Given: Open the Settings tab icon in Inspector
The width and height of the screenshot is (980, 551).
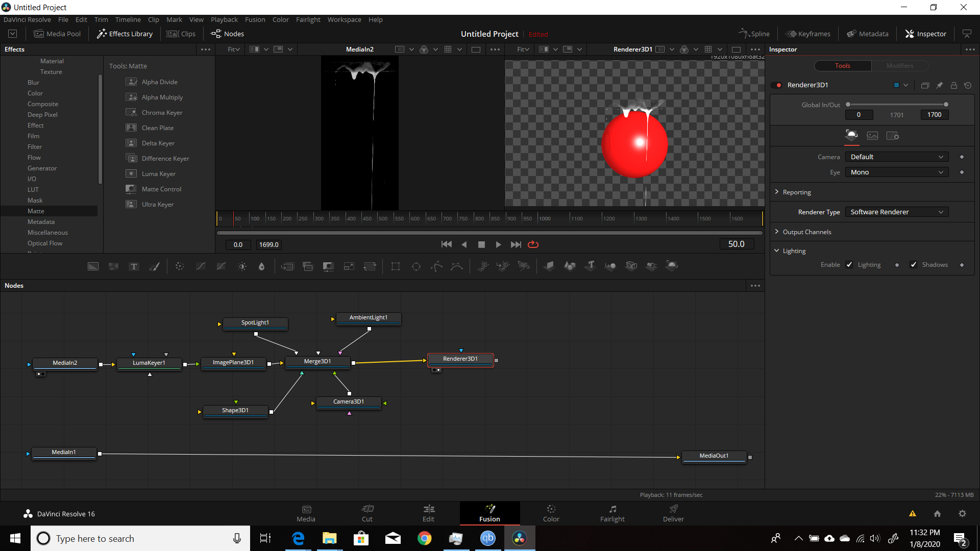Looking at the screenshot, I should coord(893,136).
